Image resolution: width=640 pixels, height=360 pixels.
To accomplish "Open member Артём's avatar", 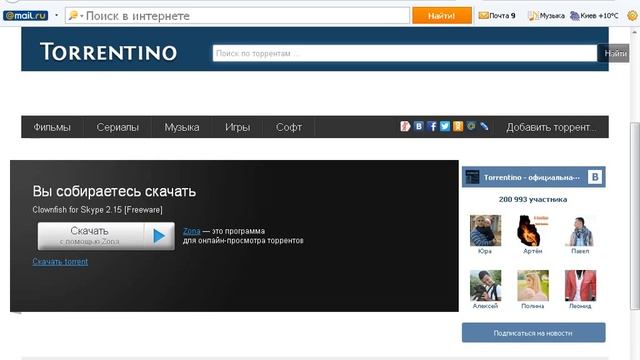I will [x=533, y=231].
